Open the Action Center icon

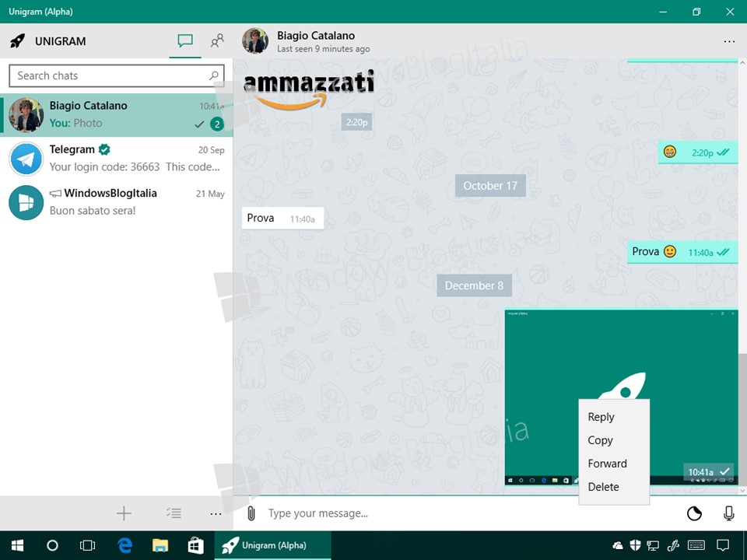click(723, 546)
